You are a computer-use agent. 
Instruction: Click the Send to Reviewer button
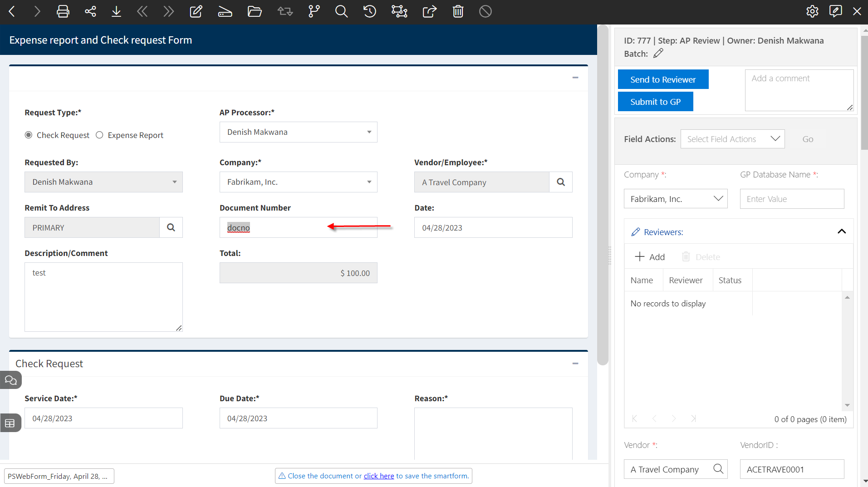tap(663, 79)
